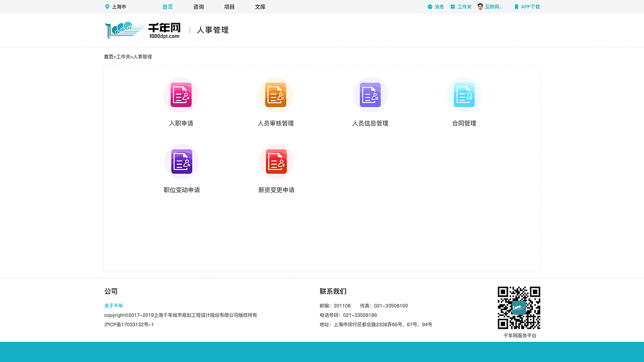Click the 人员审核管理 label
Image resolution: width=644 pixels, height=362 pixels.
click(276, 123)
